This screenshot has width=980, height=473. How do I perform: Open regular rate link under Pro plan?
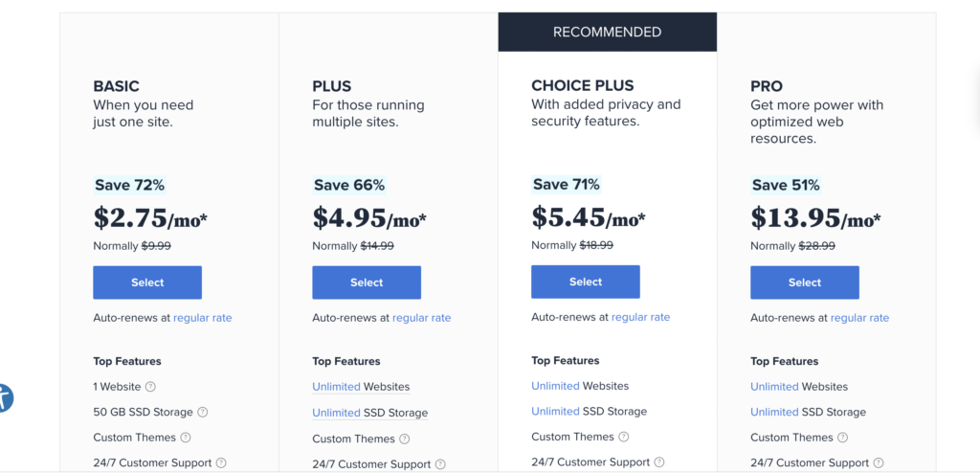tap(859, 318)
